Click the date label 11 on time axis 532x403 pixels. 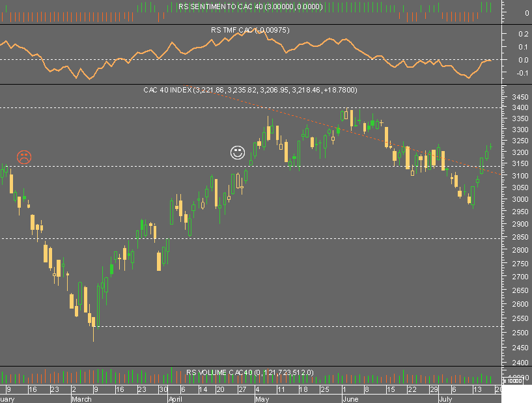coord(281,389)
